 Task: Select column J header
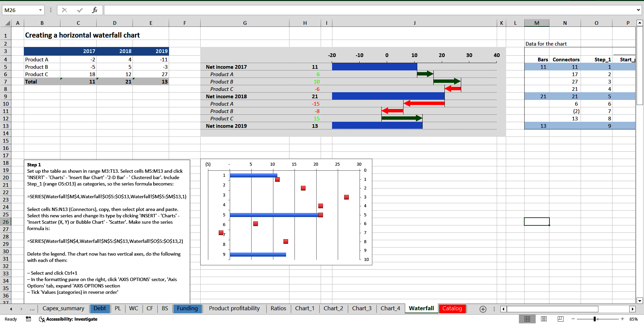tap(415, 23)
